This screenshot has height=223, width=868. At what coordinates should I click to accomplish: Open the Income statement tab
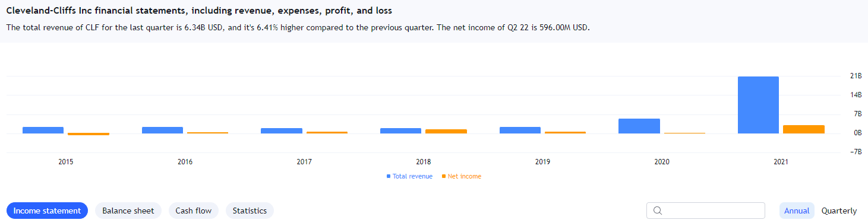pyautogui.click(x=47, y=211)
